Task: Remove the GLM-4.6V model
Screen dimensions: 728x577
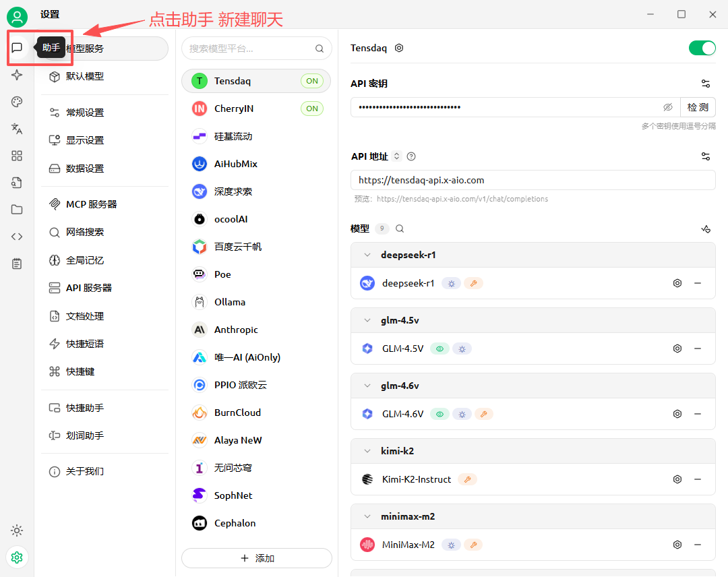Action: point(698,414)
